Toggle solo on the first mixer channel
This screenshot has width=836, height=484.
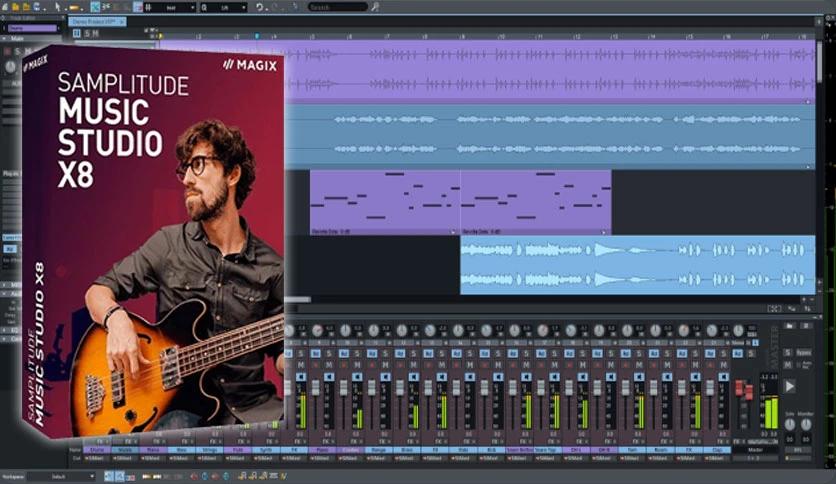(x=300, y=353)
